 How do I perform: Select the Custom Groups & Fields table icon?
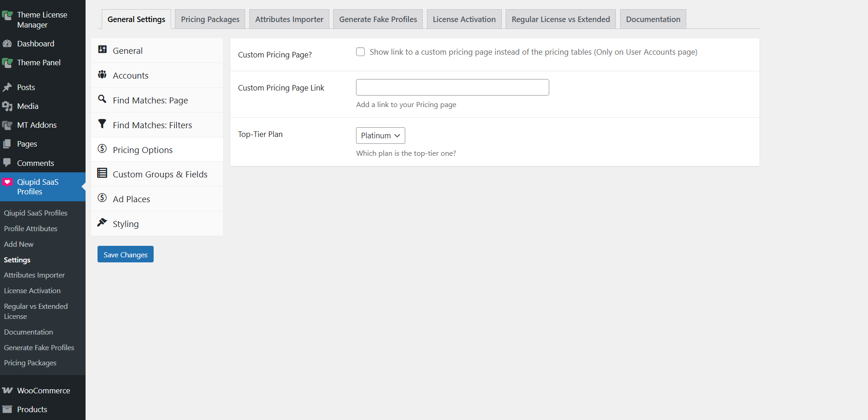click(x=102, y=174)
